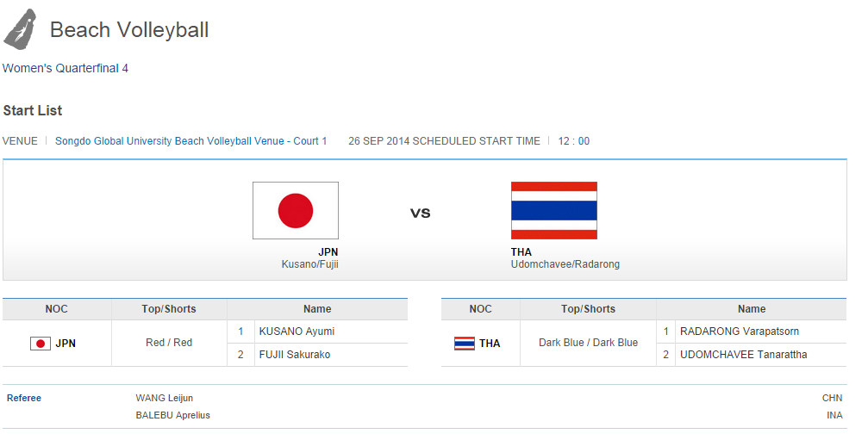The height and width of the screenshot is (440, 868).
Task: Click the small Thailand flag in table
Action: [x=465, y=344]
